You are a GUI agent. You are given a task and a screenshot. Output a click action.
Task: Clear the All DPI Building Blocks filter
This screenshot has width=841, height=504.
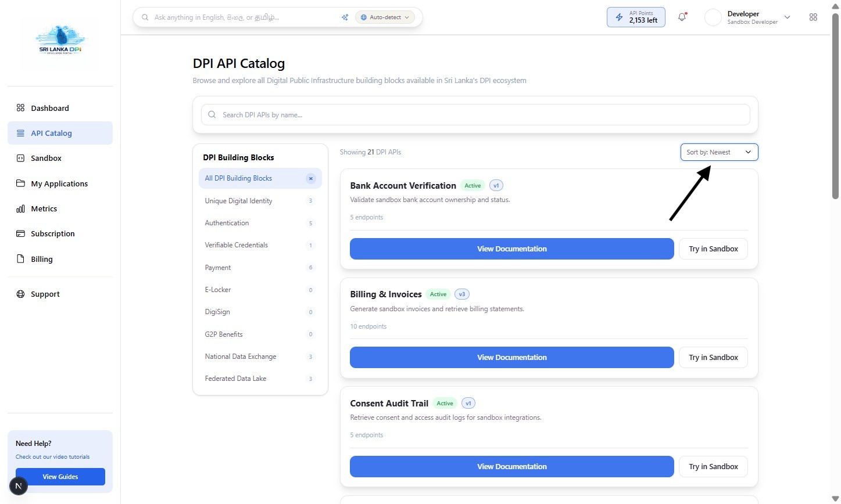(311, 178)
